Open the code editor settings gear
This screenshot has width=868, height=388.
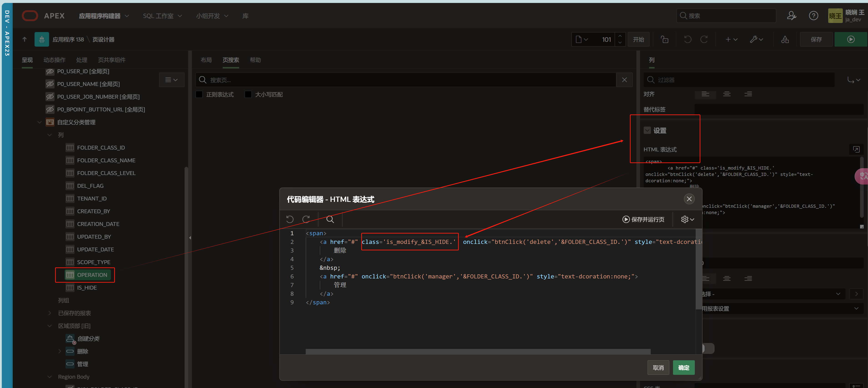tap(687, 219)
